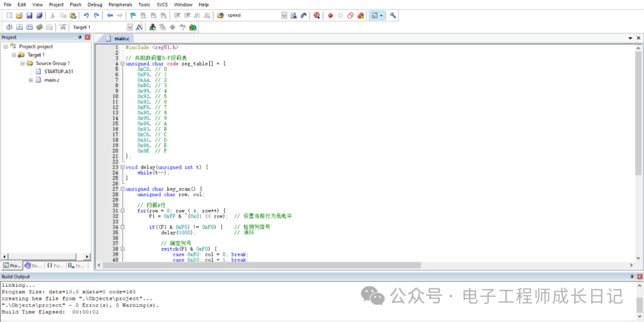Open the Peripherals menu
This screenshot has height=322, width=644.
[x=120, y=5]
